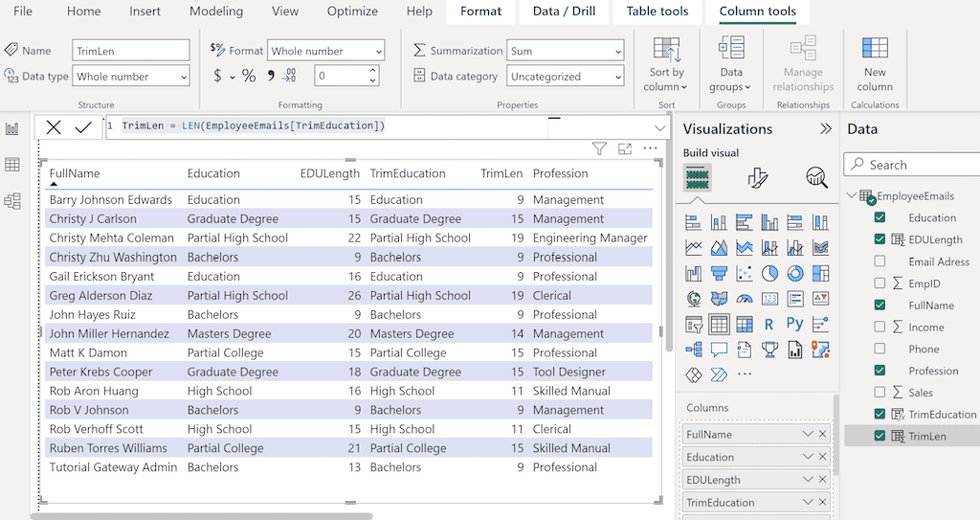Add an R script visual
Image resolution: width=980 pixels, height=520 pixels.
point(769,324)
